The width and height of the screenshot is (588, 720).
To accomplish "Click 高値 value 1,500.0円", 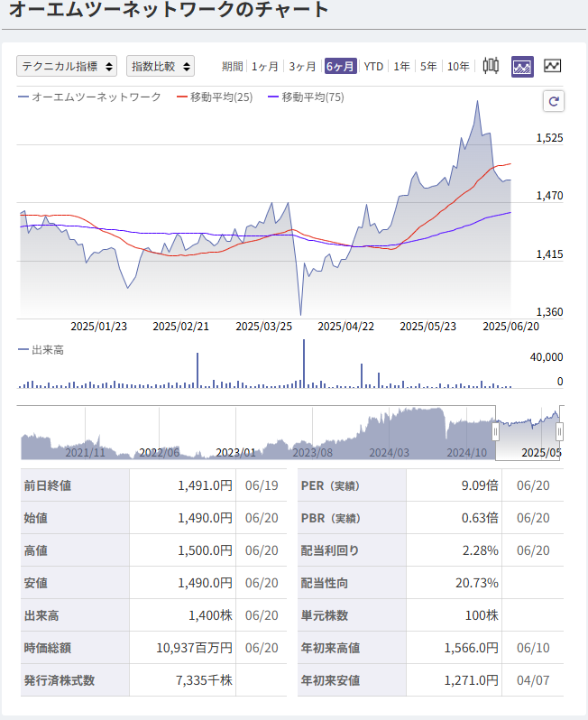I will [206, 550].
